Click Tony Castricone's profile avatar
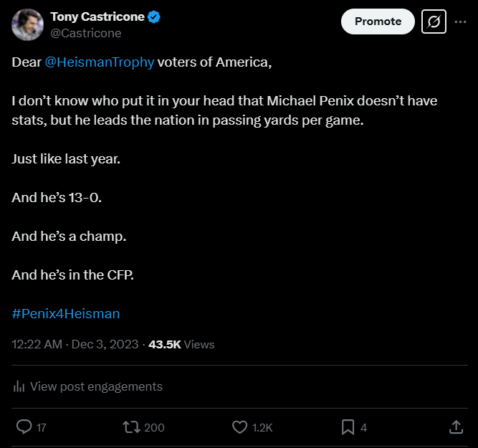478x448 pixels. click(x=27, y=25)
